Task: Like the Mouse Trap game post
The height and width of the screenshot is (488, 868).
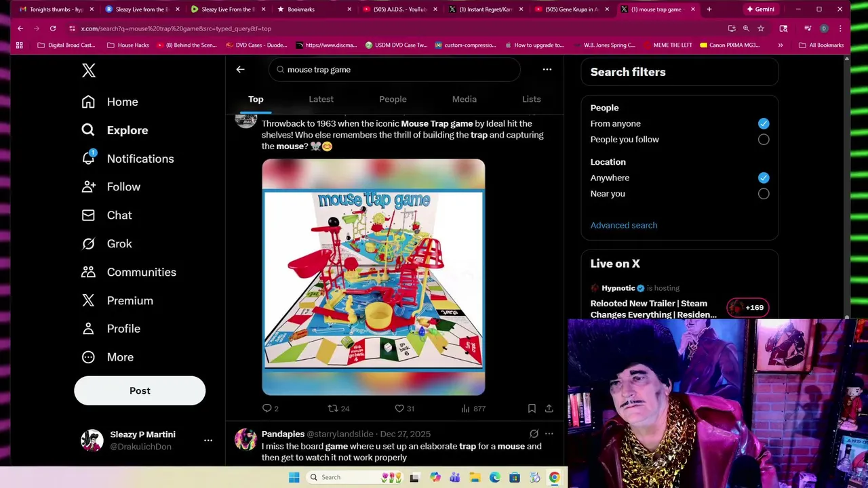Action: click(x=404, y=408)
